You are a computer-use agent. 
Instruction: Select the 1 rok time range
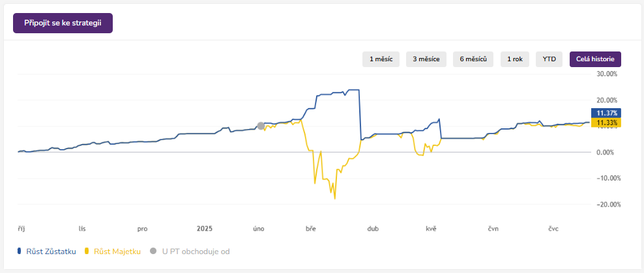click(x=515, y=59)
